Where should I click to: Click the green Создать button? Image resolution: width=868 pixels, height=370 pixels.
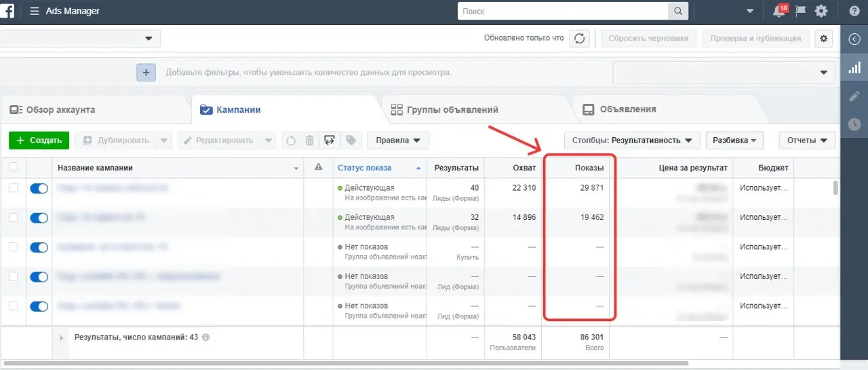(x=39, y=141)
